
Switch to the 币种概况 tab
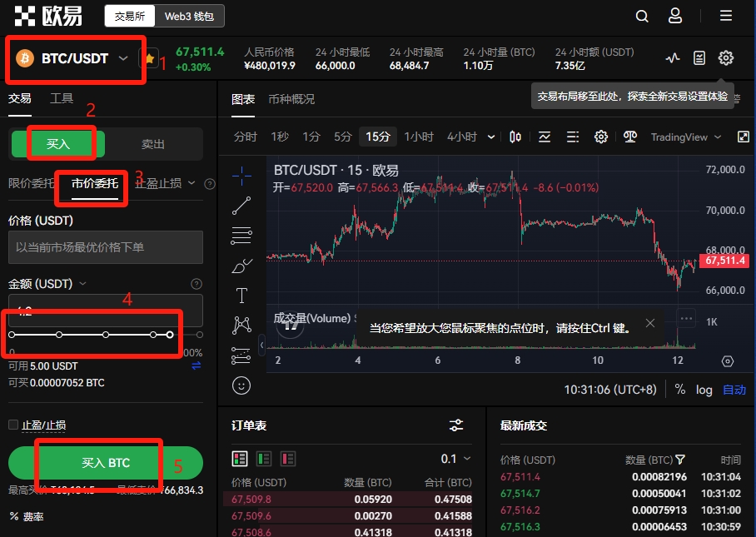tap(291, 99)
